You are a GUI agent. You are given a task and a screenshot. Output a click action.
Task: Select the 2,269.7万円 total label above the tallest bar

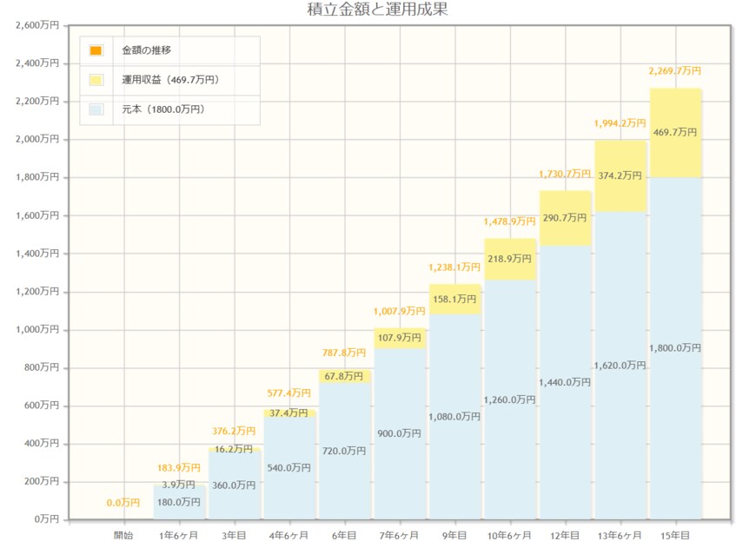pyautogui.click(x=673, y=70)
